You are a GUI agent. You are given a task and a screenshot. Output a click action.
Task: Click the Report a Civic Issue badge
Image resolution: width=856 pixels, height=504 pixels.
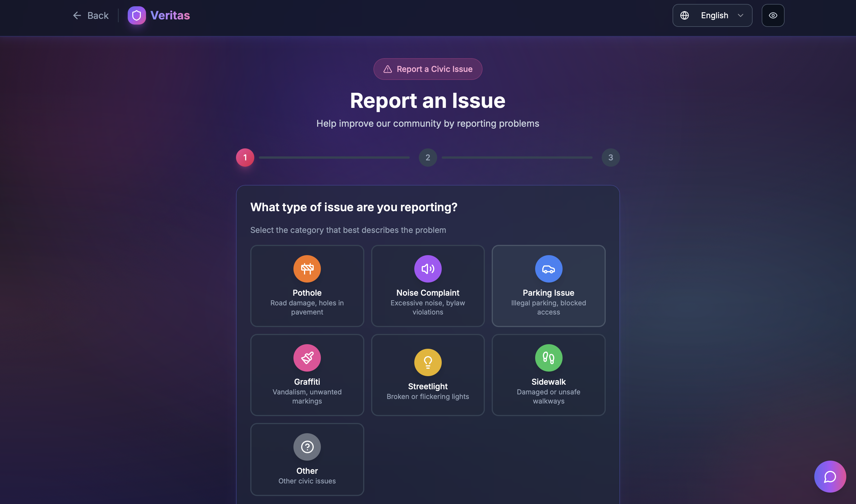point(428,69)
